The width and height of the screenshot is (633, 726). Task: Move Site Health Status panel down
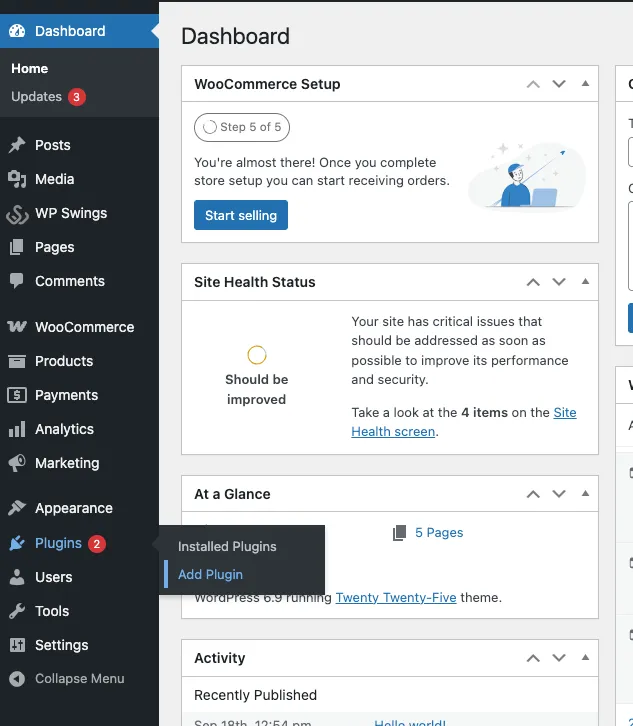559,282
